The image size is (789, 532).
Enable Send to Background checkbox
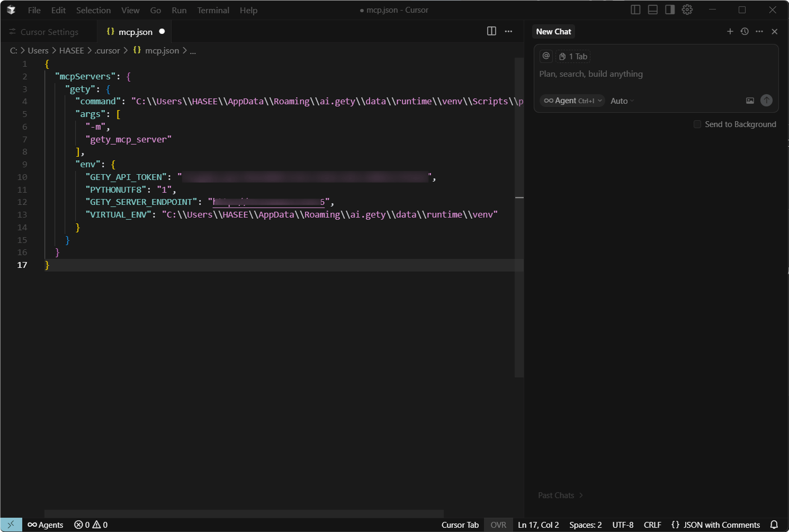[697, 124]
